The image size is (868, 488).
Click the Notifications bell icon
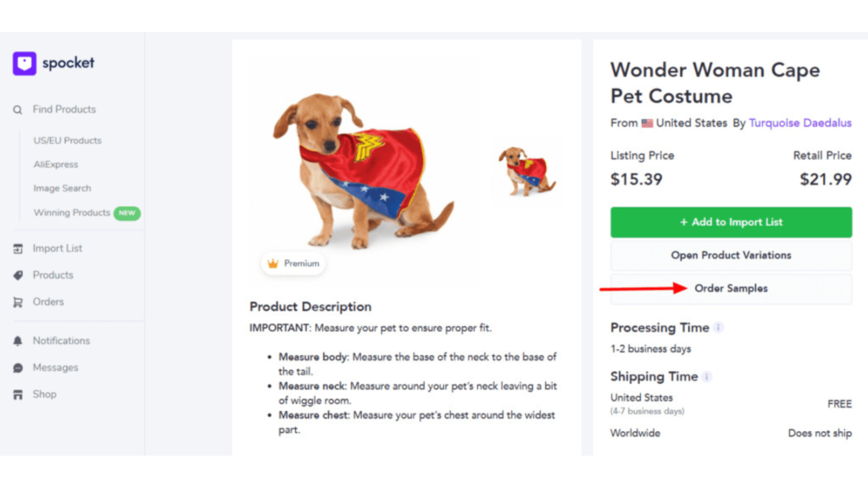click(x=18, y=341)
